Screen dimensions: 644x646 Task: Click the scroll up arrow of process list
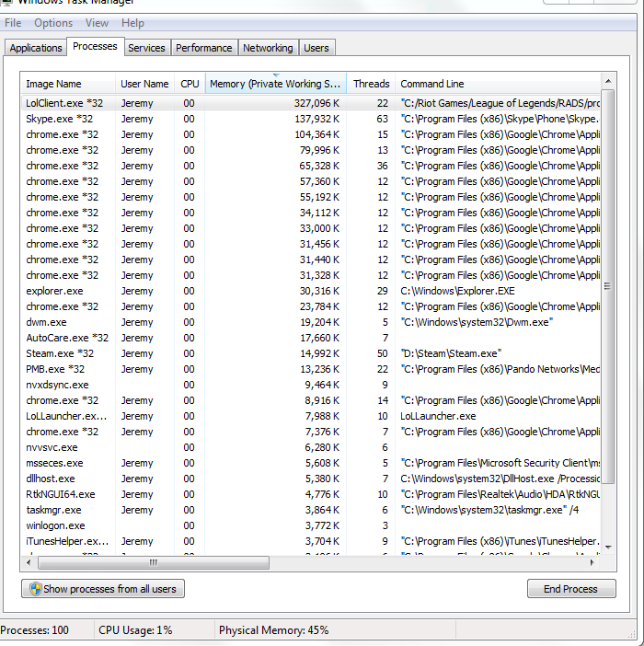608,82
